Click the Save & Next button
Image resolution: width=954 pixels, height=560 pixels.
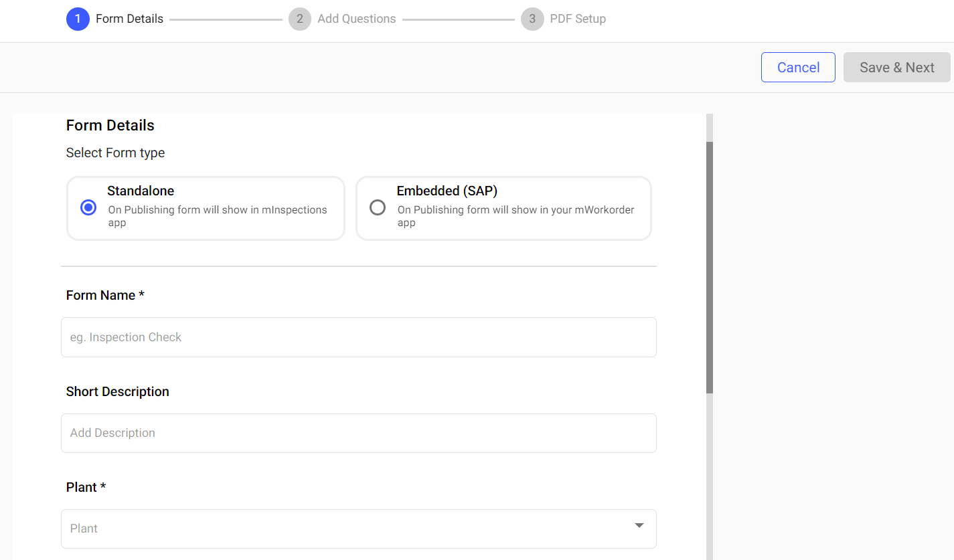pyautogui.click(x=896, y=68)
